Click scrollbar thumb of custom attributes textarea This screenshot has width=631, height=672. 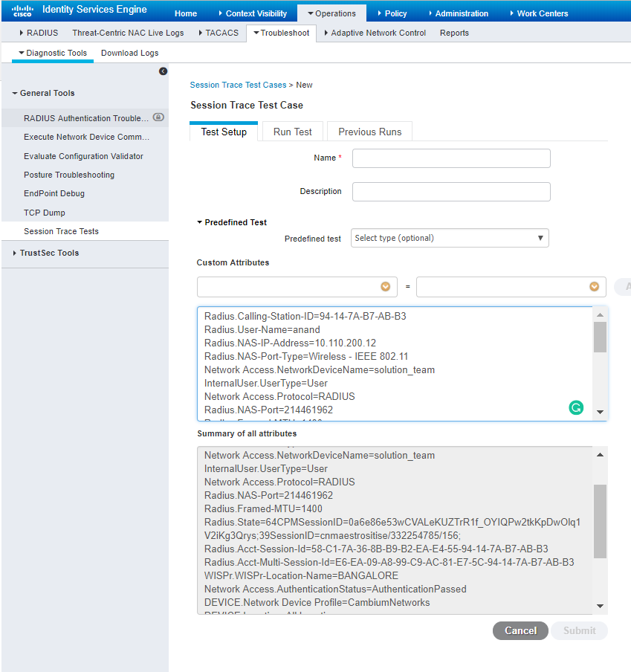pos(600,337)
